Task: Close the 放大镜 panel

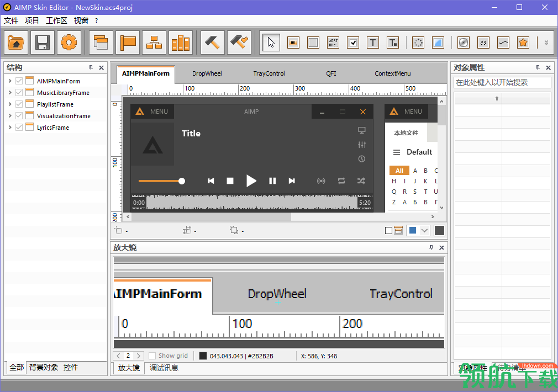Action: 441,247
